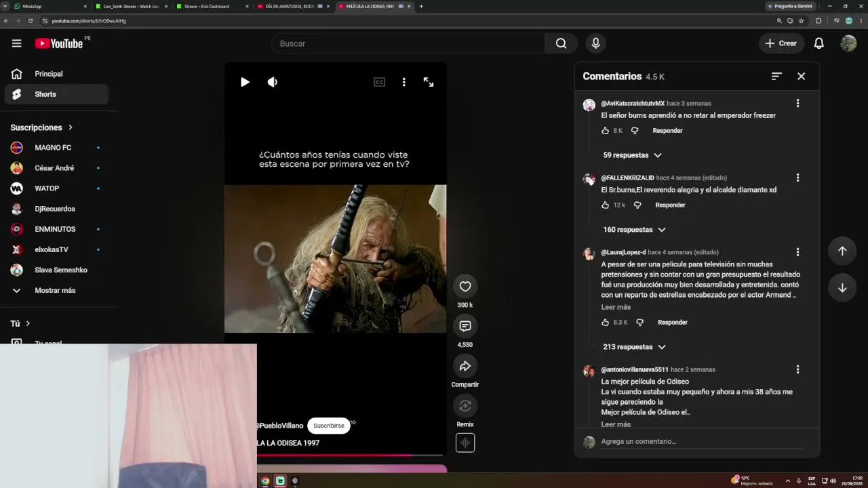Open Pregunta a Gemini in Chrome

pyautogui.click(x=789, y=6)
